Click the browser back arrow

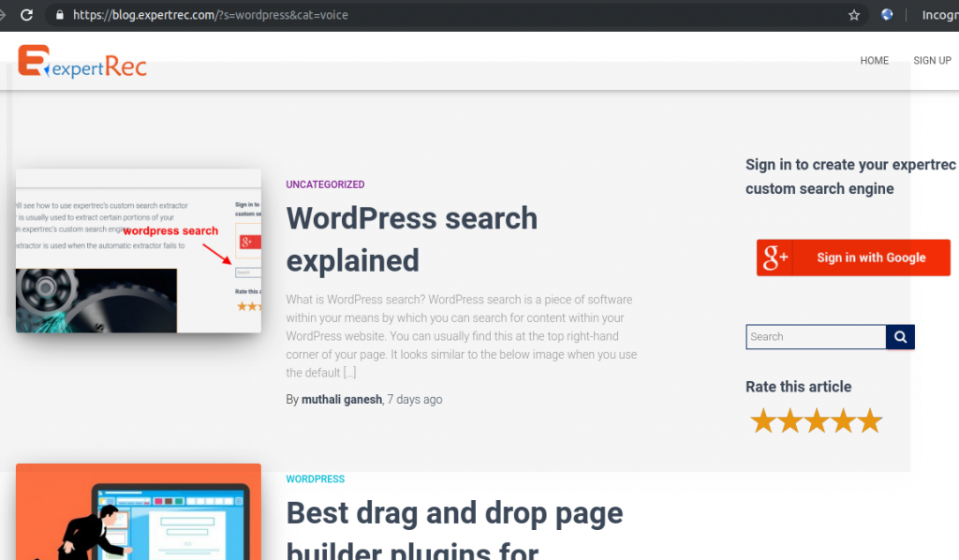tap(5, 15)
